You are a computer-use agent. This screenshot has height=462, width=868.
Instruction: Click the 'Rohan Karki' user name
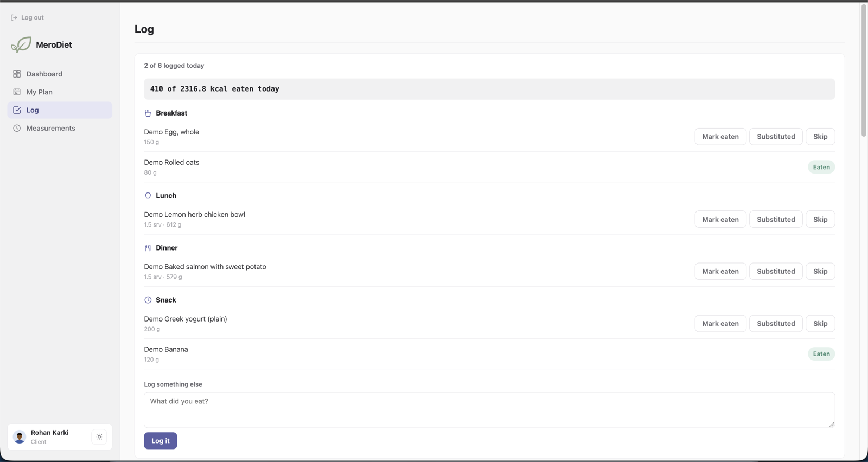[x=50, y=433]
